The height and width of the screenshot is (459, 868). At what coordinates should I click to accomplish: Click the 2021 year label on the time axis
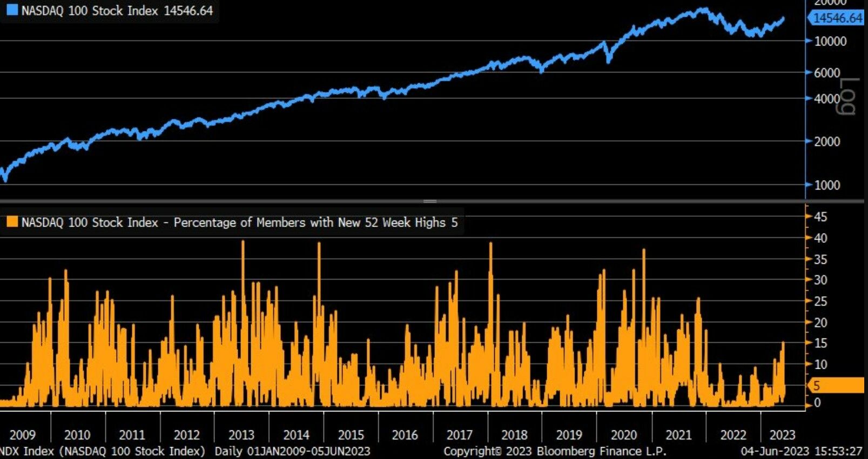[x=678, y=435]
